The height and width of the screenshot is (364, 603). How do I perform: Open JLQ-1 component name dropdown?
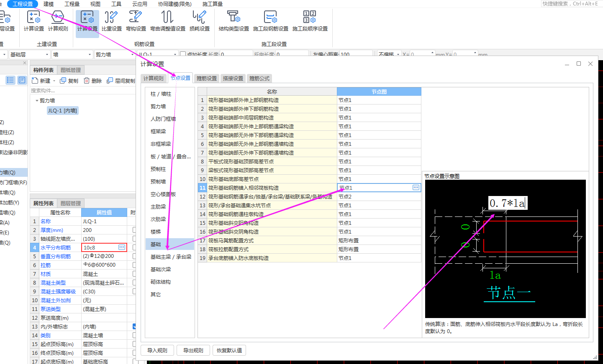pyautogui.click(x=158, y=54)
